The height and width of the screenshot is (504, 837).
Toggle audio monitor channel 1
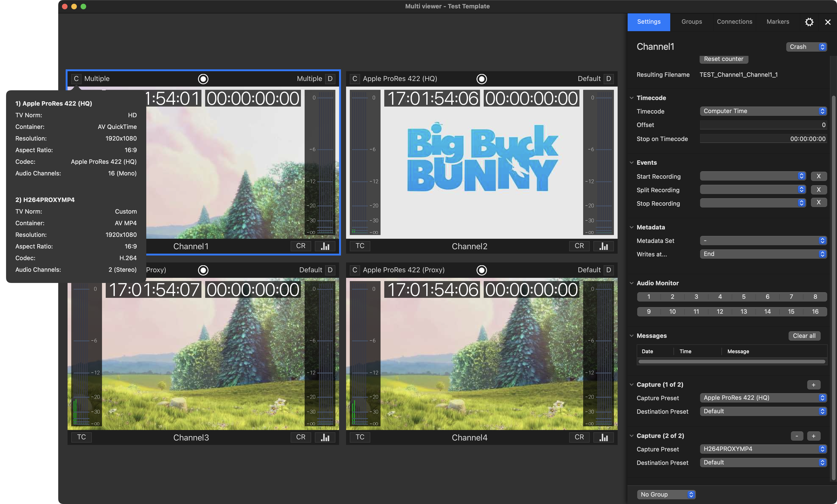click(649, 297)
